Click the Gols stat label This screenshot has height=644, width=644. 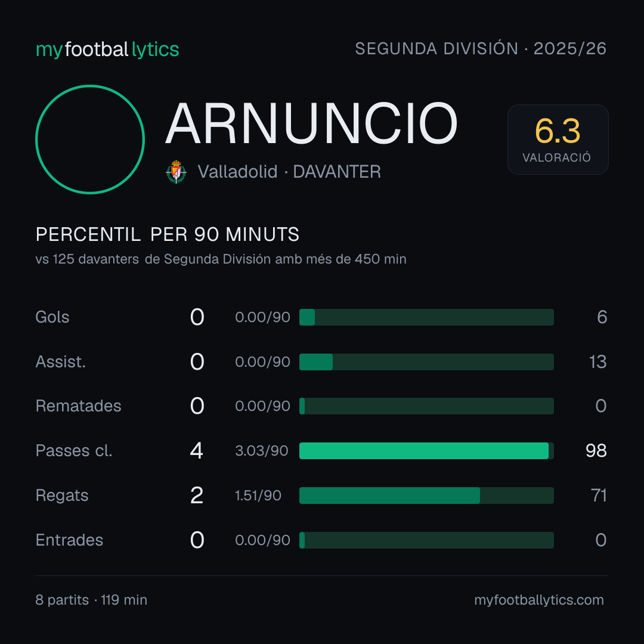click(52, 317)
